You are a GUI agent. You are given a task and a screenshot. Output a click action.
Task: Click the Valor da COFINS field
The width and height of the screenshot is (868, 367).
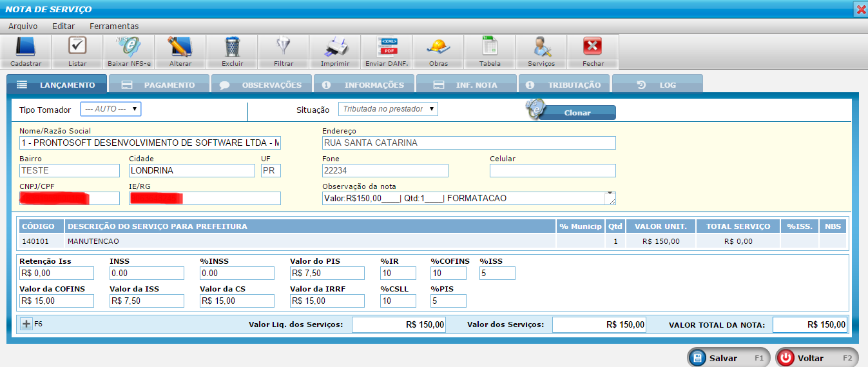[57, 301]
